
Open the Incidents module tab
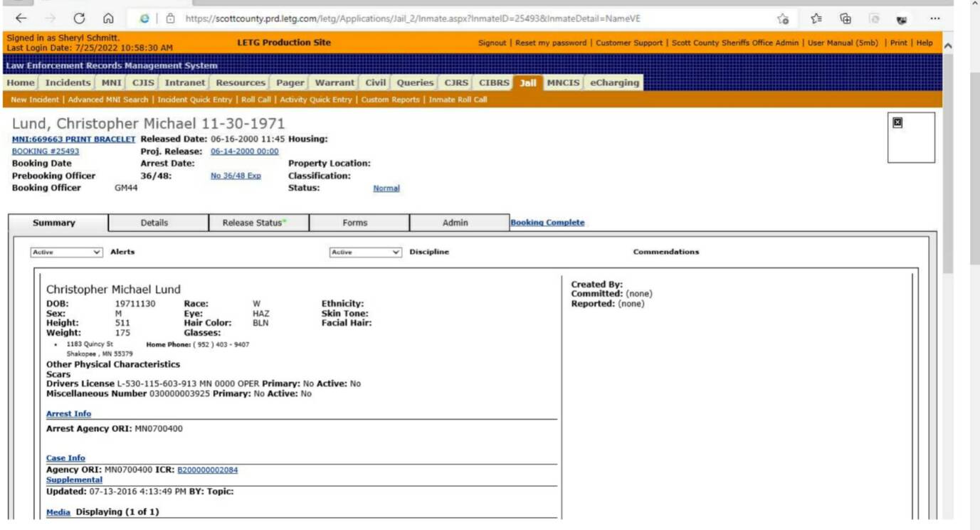tap(68, 83)
